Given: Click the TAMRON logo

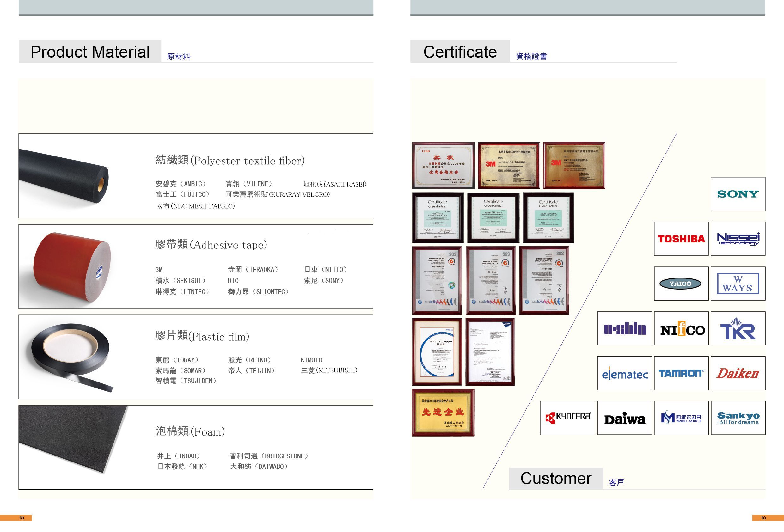Looking at the screenshot, I should [x=681, y=373].
